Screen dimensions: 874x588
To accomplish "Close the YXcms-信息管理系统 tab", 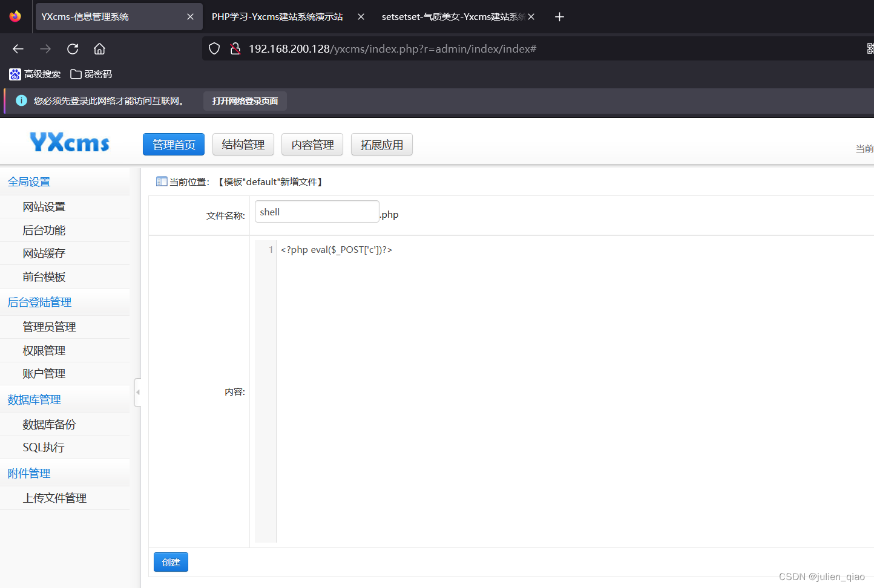I will (190, 17).
